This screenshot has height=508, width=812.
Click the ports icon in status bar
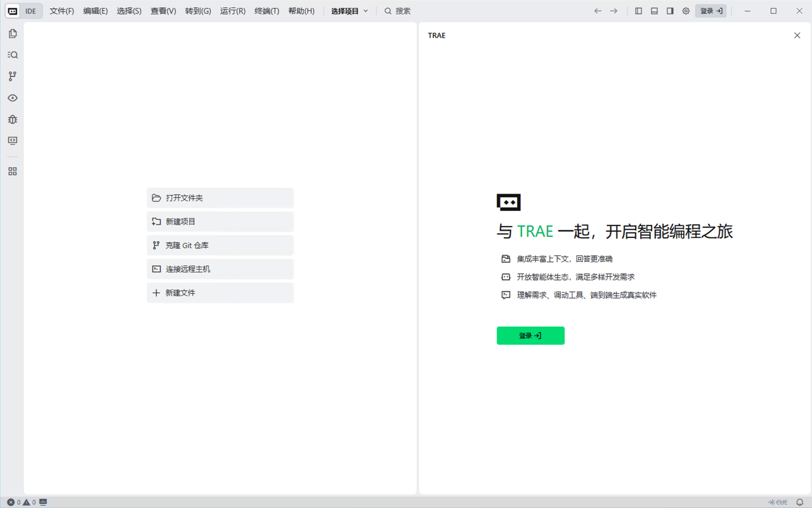43,502
